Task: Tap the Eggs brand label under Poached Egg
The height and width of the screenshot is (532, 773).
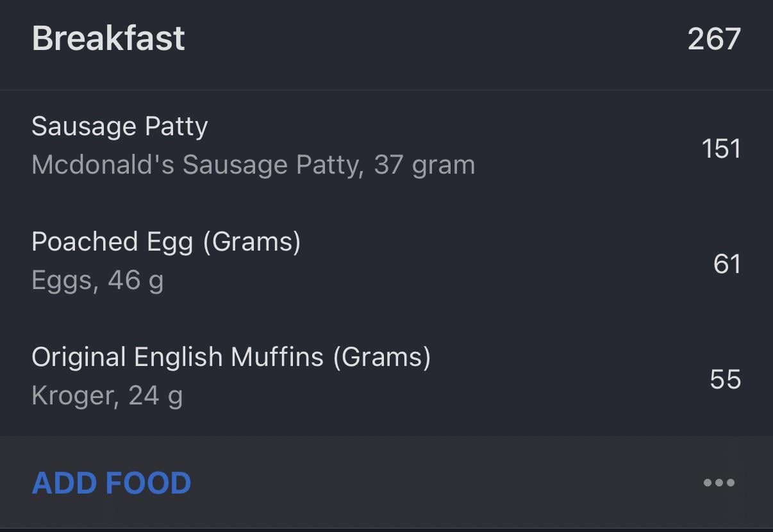Action: [62, 280]
